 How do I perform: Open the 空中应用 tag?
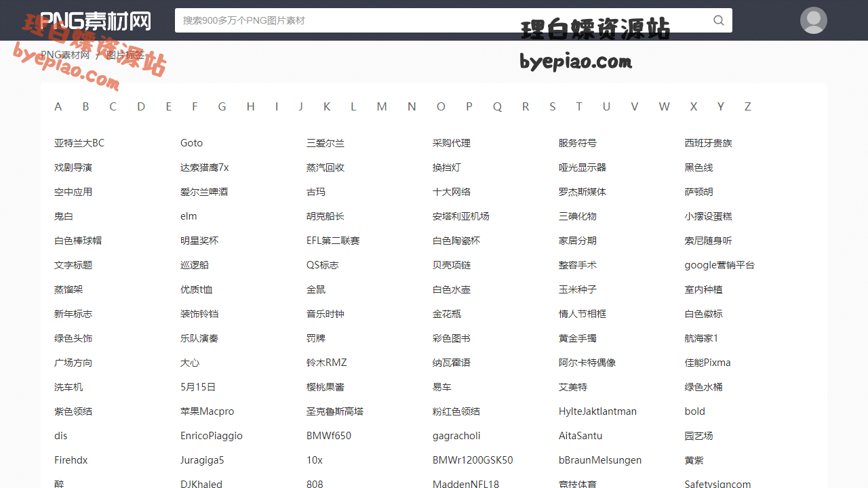coord(73,192)
